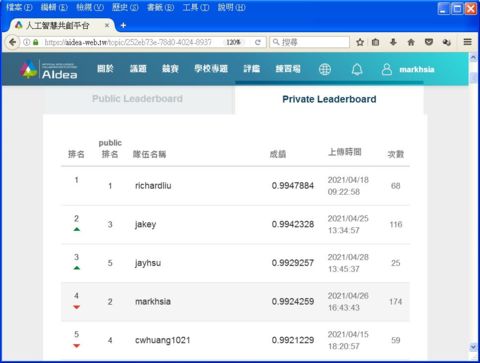Click team name cwhuang1021
The height and width of the screenshot is (363, 480).
[162, 340]
